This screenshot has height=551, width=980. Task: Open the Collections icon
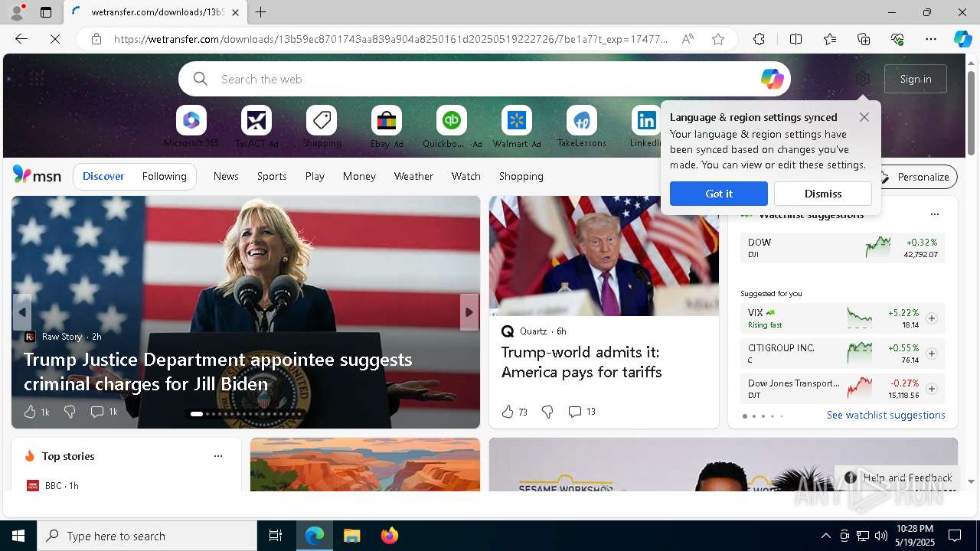[x=864, y=39]
